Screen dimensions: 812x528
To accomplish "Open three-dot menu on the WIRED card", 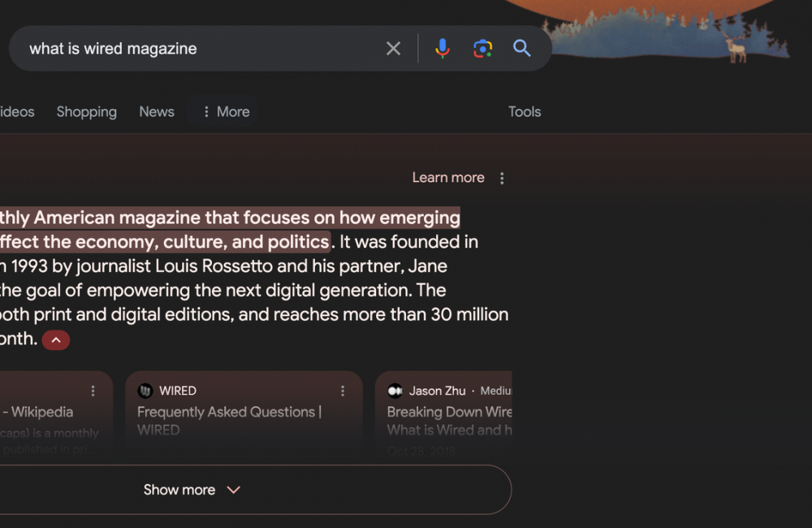I will (343, 392).
